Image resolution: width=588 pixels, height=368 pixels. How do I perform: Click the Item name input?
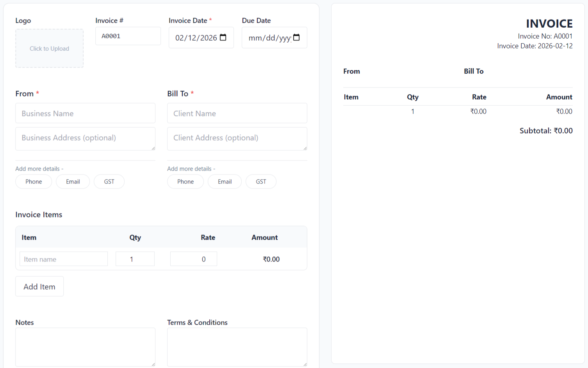63,259
